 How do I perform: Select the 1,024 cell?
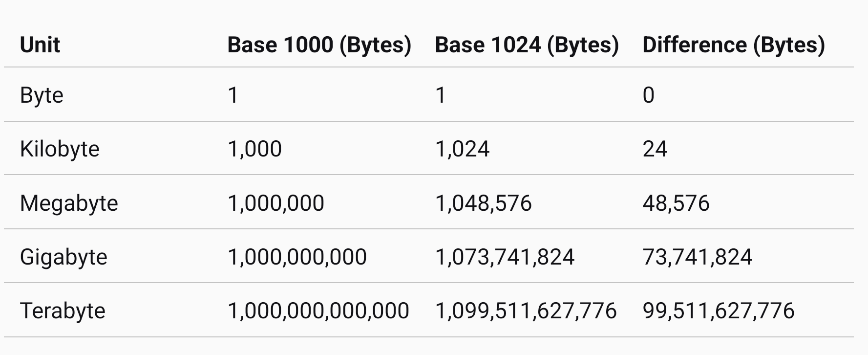462,149
